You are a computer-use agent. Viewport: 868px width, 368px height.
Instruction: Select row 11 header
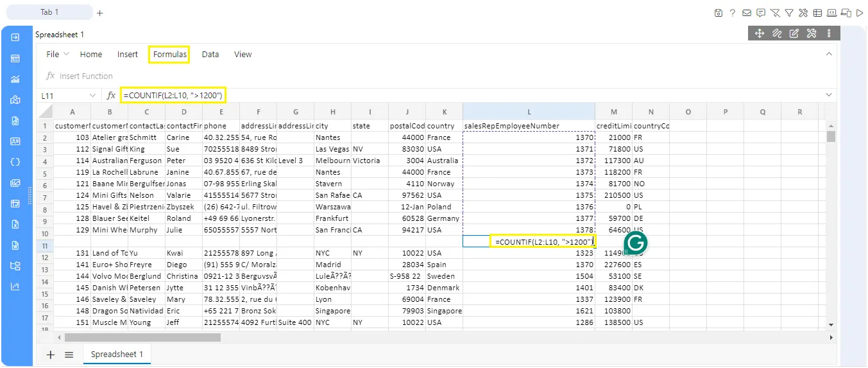[x=45, y=247]
